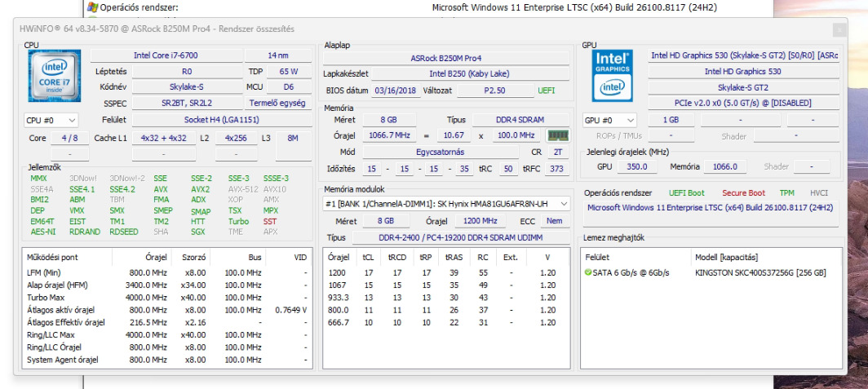Click the MCU value D6
Viewport: 868px width, 389px height.
pyautogui.click(x=289, y=87)
